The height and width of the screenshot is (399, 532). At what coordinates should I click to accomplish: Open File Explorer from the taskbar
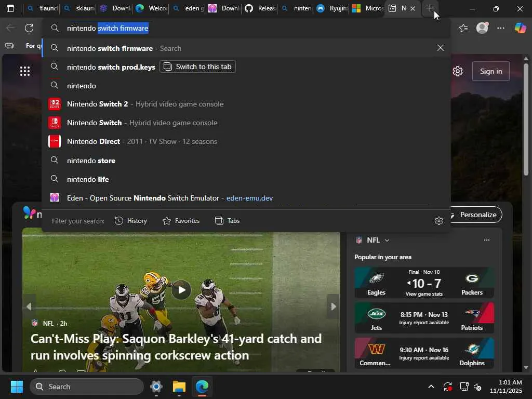click(x=179, y=387)
